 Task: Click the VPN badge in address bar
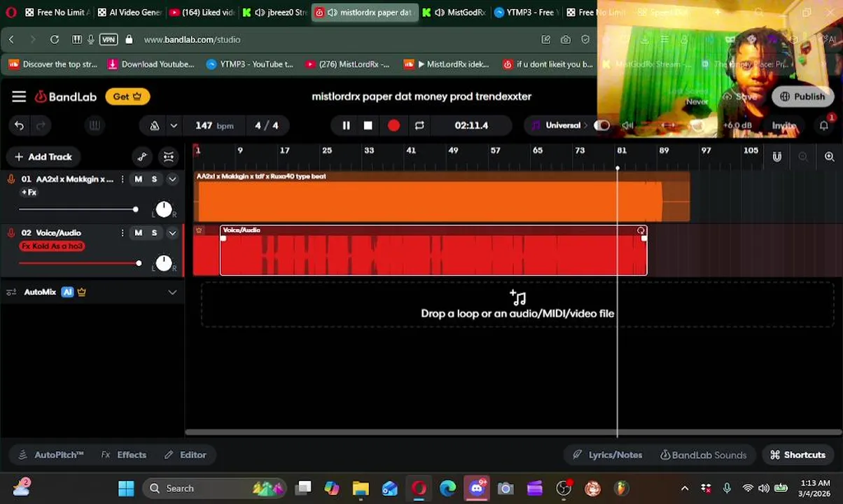[109, 40]
